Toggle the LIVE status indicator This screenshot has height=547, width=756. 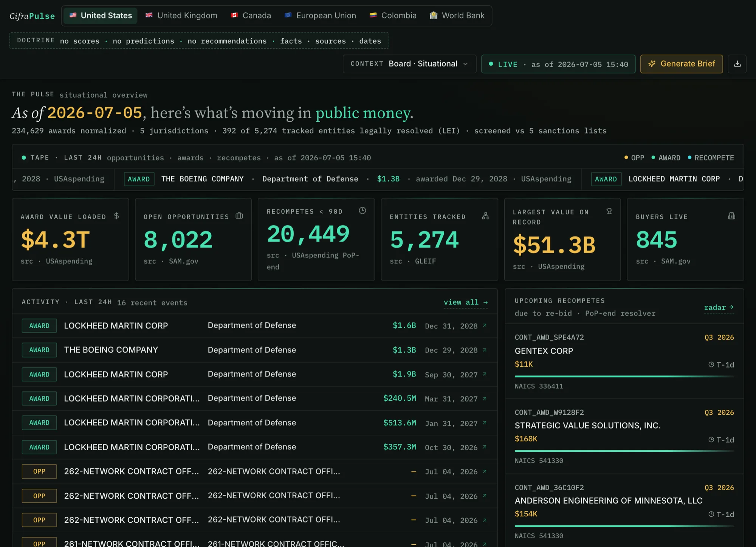tap(558, 64)
